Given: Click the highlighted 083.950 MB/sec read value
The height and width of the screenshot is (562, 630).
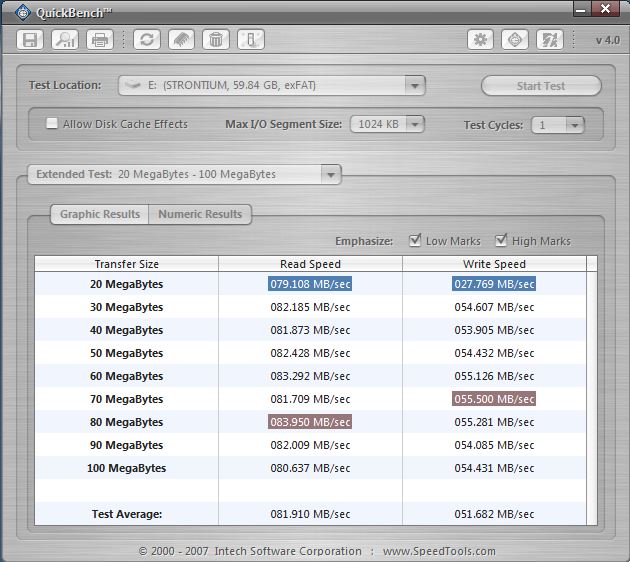Looking at the screenshot, I should click(310, 422).
